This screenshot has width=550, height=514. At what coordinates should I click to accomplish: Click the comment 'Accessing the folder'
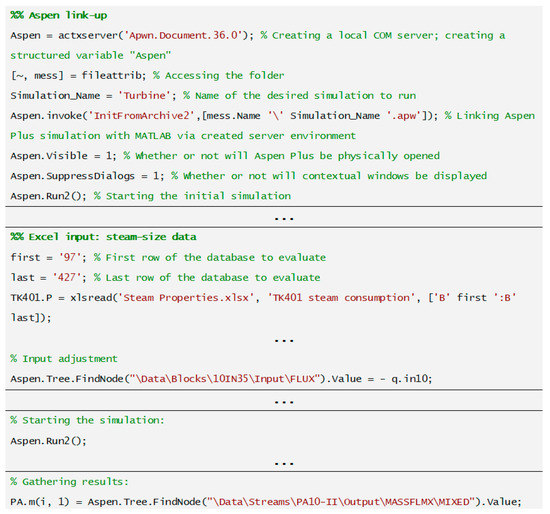[224, 75]
